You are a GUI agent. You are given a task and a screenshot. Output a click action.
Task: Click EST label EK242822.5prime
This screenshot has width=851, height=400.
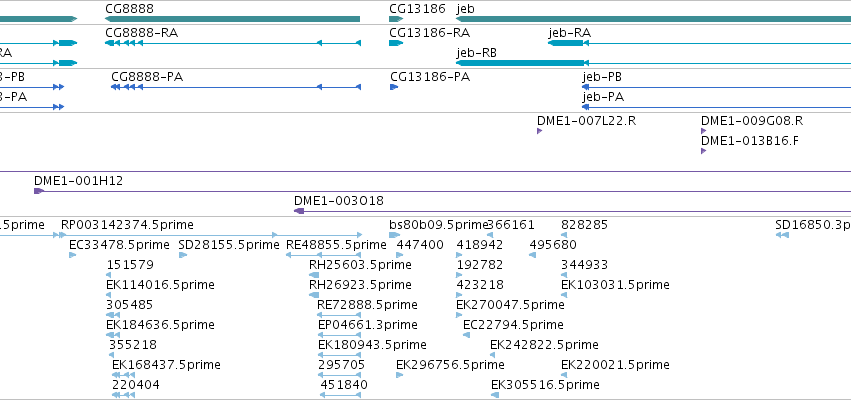click(x=544, y=345)
